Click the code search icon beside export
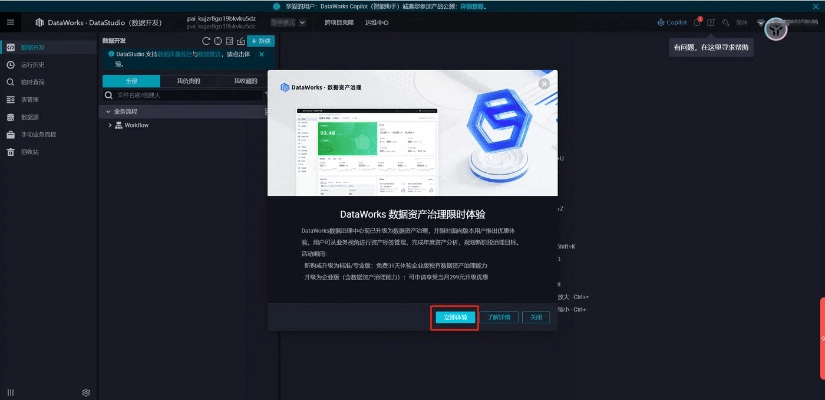The height and width of the screenshot is (400, 825). (229, 41)
